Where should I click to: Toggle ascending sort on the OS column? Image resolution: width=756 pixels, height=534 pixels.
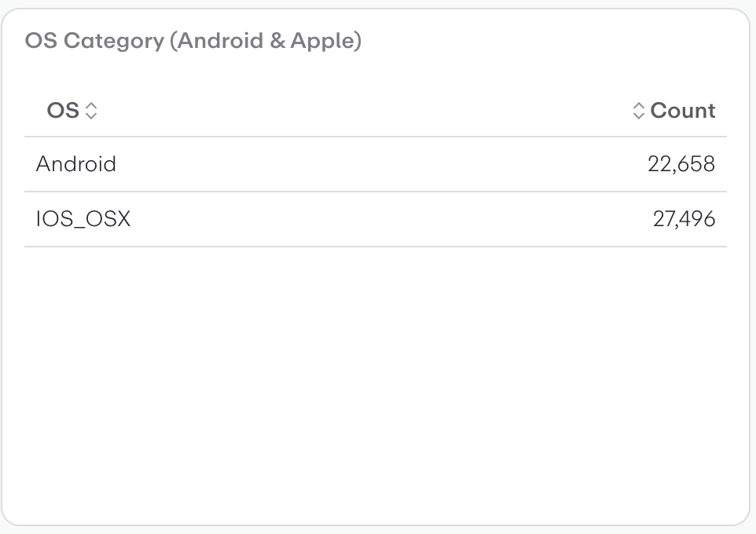(x=92, y=107)
